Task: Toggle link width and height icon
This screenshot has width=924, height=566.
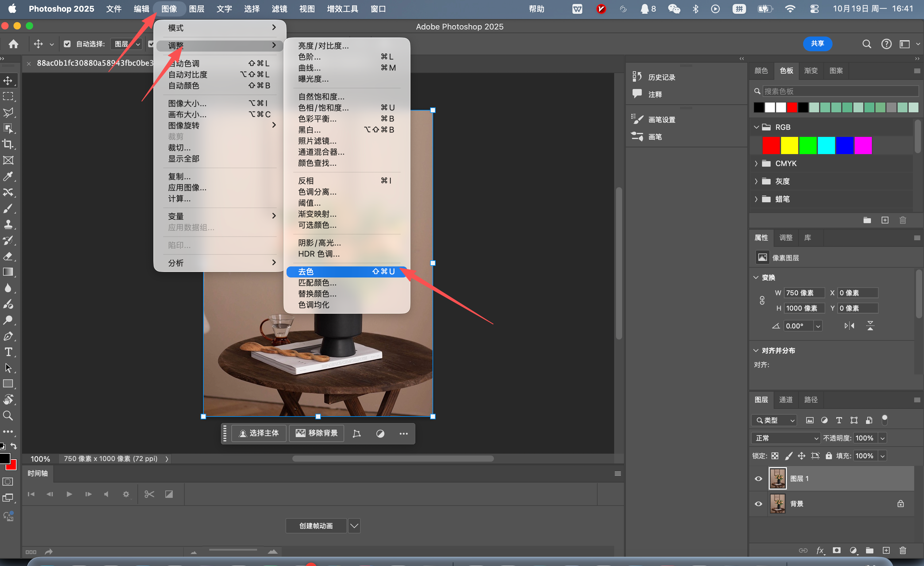Action: tap(762, 300)
